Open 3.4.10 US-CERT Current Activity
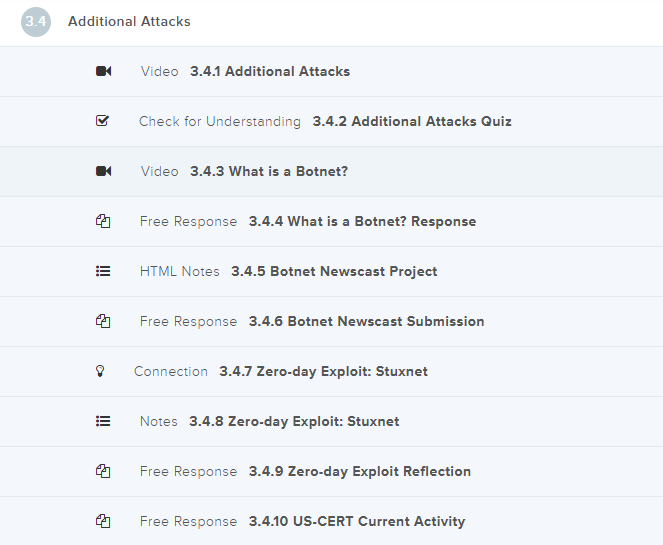This screenshot has height=545, width=663. tap(357, 521)
